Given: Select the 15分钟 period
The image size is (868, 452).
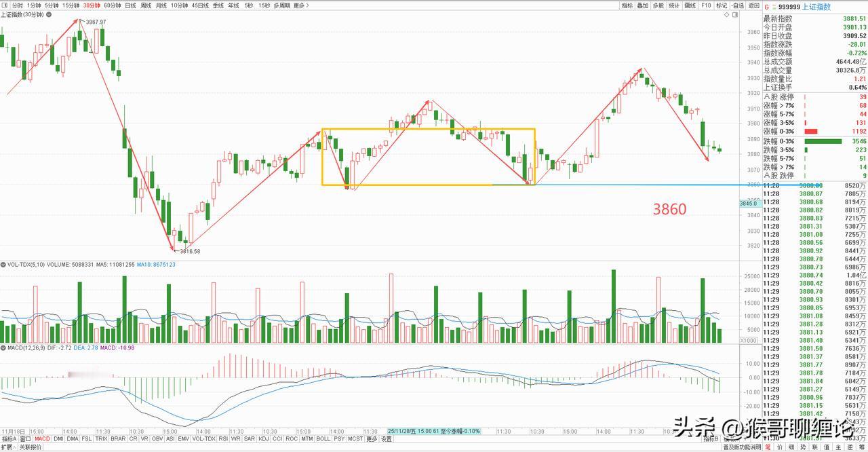Looking at the screenshot, I should coord(71,5).
